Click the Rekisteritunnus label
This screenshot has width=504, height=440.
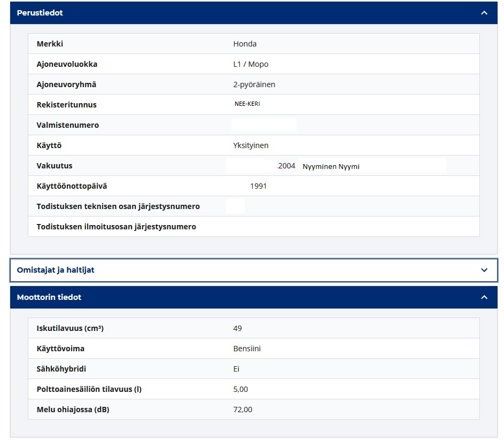pos(66,105)
